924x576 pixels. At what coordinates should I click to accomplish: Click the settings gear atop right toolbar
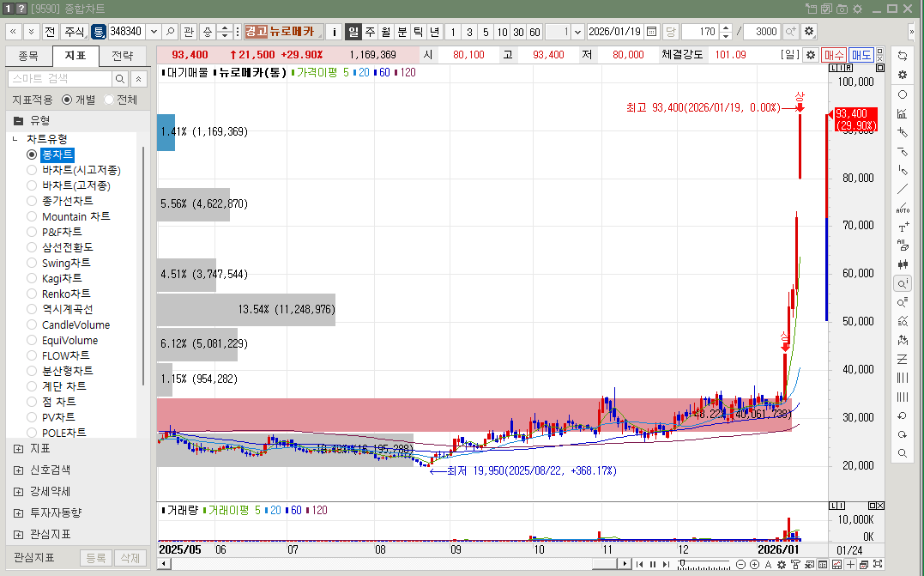tap(903, 75)
